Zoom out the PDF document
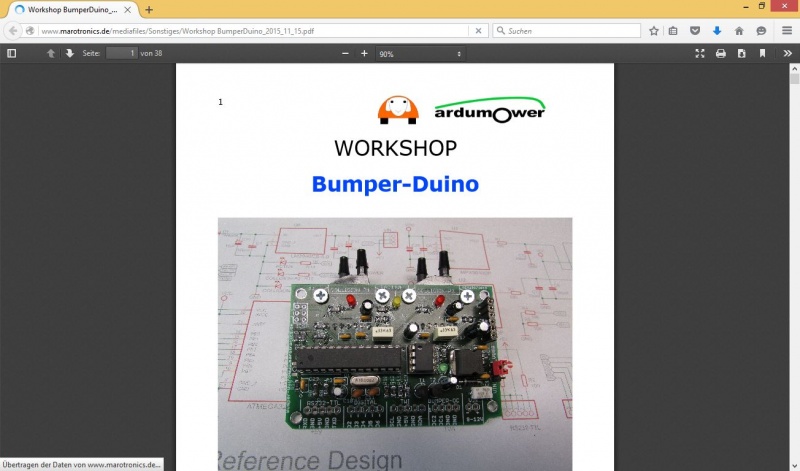Image resolution: width=800 pixels, height=471 pixels. click(345, 53)
